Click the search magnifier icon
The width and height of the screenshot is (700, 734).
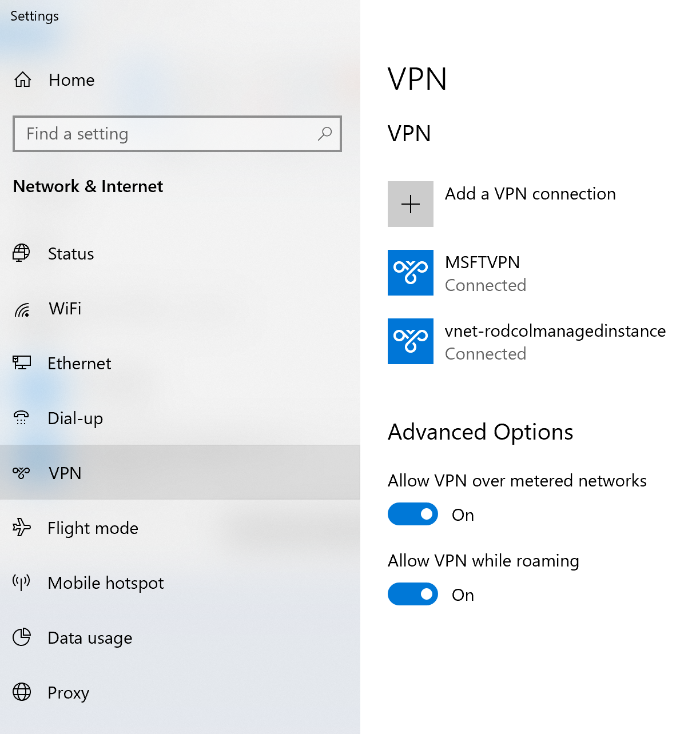325,134
